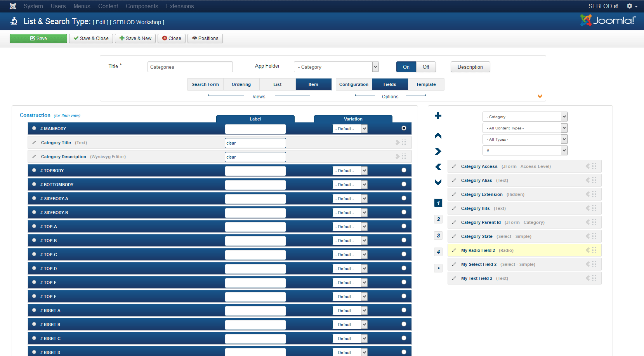The image size is (644, 356).
Task: Click the right chevron arrow in field panel
Action: pyautogui.click(x=438, y=151)
